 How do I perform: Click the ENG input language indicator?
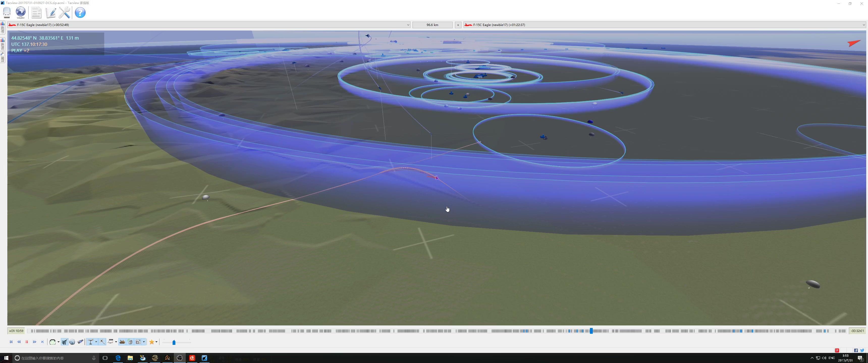pyautogui.click(x=832, y=358)
